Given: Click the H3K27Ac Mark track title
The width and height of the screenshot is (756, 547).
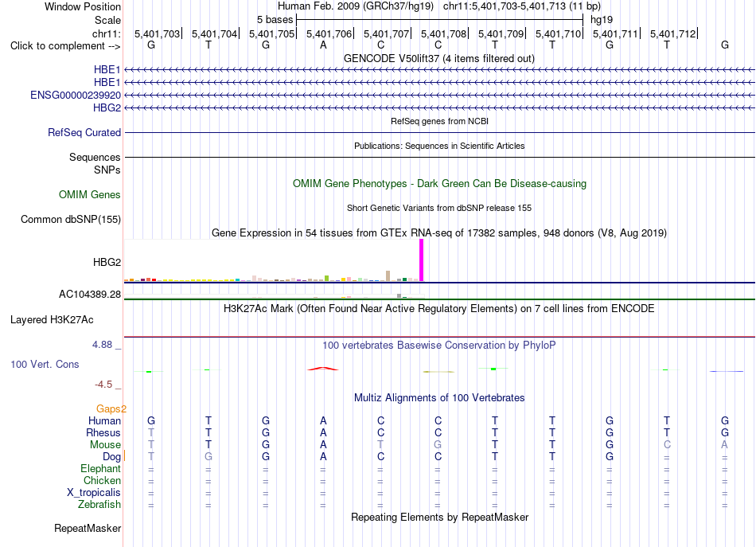Looking at the screenshot, I should click(x=439, y=309).
